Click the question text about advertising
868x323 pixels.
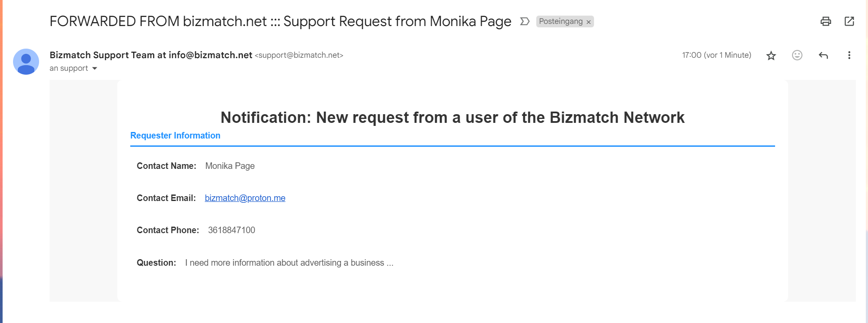pyautogui.click(x=289, y=263)
